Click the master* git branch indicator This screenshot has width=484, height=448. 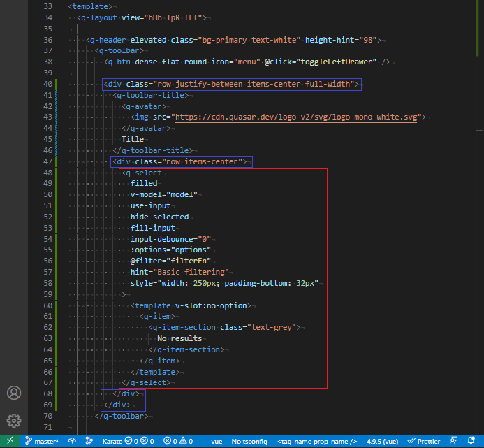click(42, 441)
